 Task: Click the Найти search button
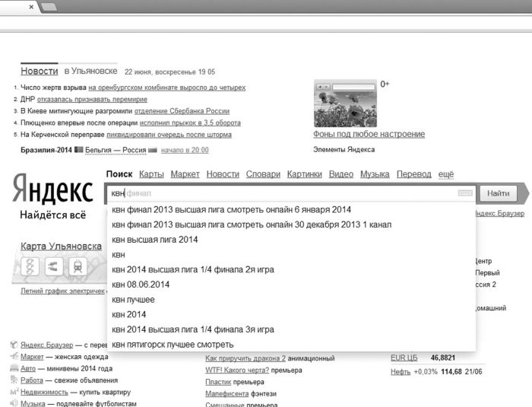498,193
